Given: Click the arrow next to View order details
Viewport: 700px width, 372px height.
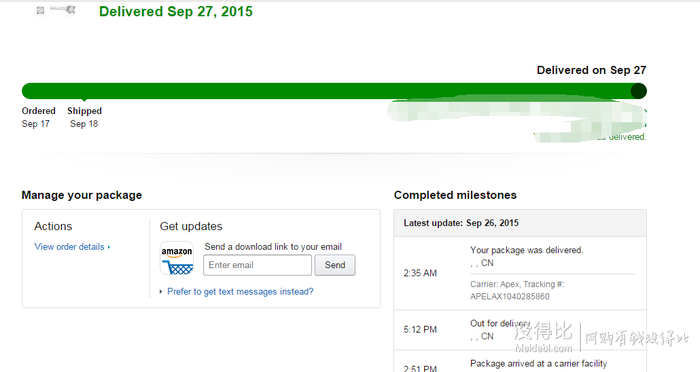Looking at the screenshot, I should tap(108, 247).
